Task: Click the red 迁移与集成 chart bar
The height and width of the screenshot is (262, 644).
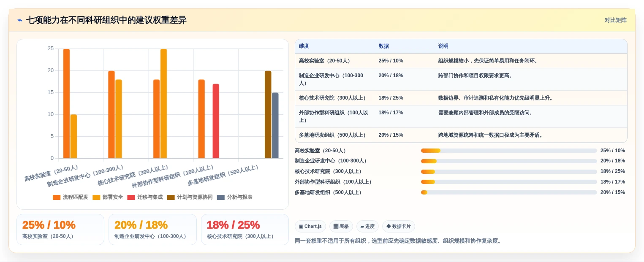Action: point(216,121)
